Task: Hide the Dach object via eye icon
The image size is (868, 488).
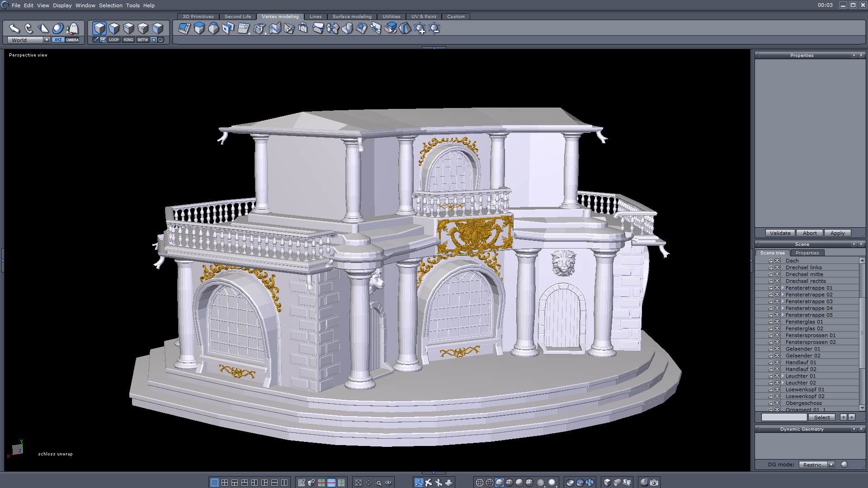Action: click(x=777, y=261)
